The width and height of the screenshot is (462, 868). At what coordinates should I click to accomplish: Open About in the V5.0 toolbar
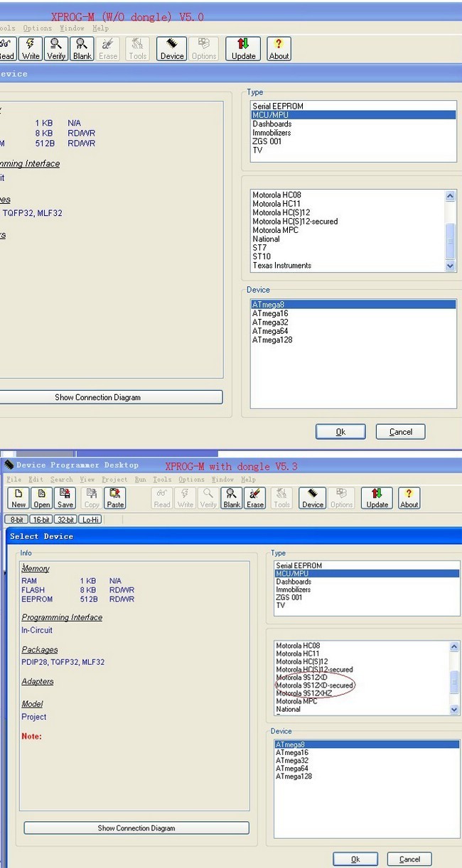pyautogui.click(x=279, y=48)
